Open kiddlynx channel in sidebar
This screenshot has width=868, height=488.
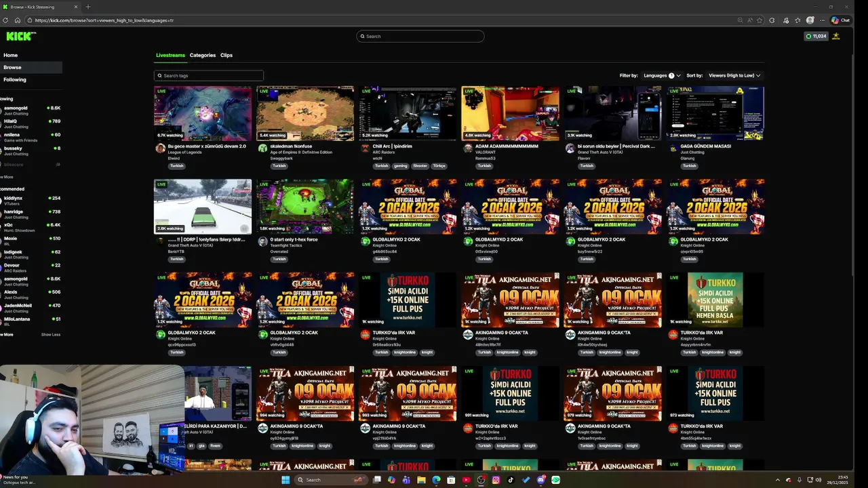click(31, 201)
